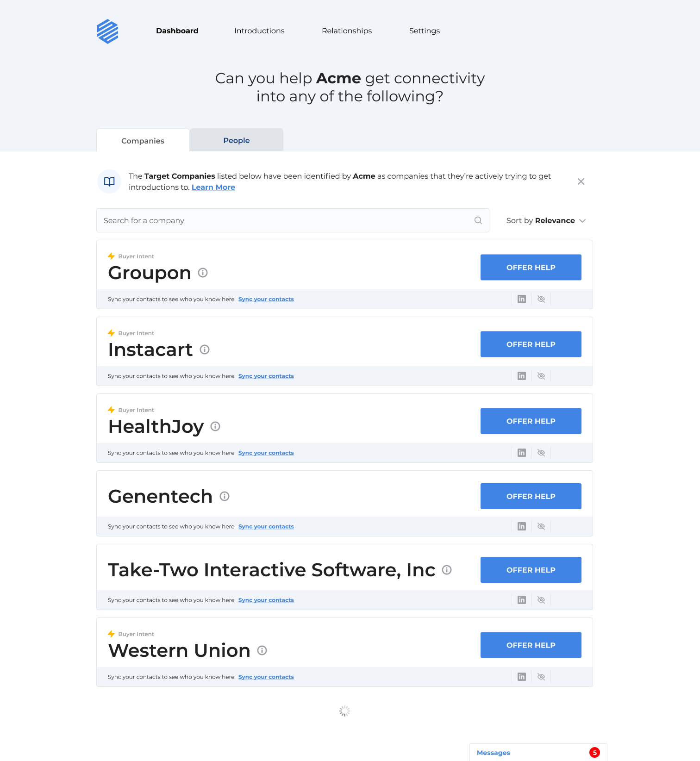Go to the Introductions menu

[x=259, y=31]
